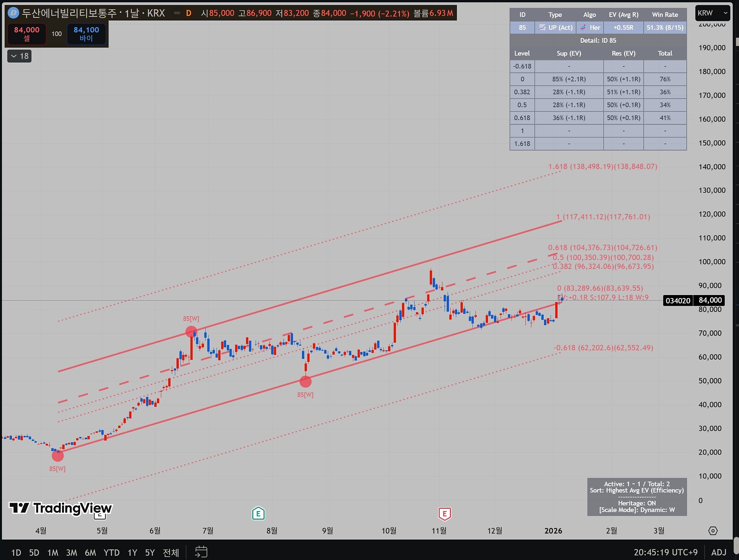The height and width of the screenshot is (560, 739).
Task: Open the KRW currency dropdown
Action: tap(712, 13)
